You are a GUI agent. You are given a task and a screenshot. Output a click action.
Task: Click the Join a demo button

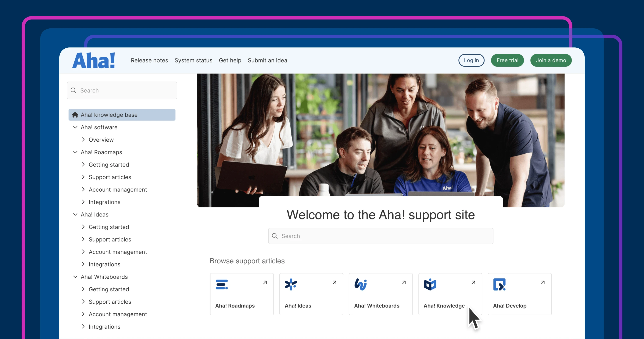pyautogui.click(x=551, y=61)
